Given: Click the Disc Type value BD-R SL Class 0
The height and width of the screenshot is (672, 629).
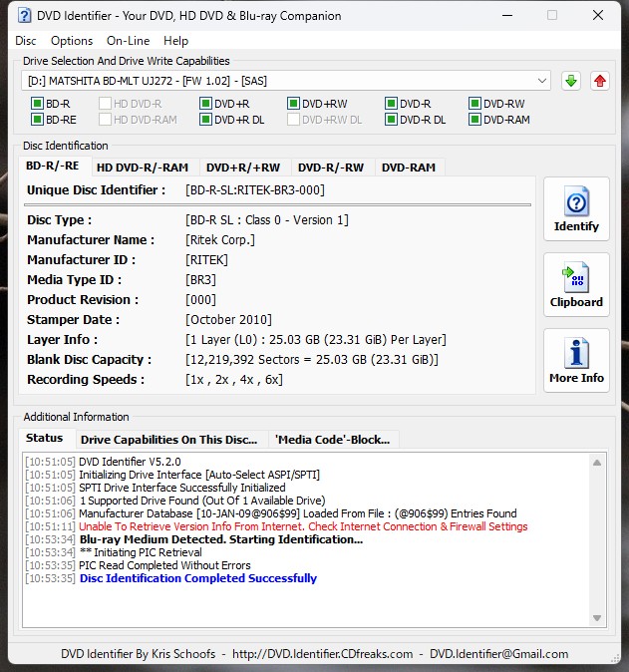Looking at the screenshot, I should click(x=267, y=220).
